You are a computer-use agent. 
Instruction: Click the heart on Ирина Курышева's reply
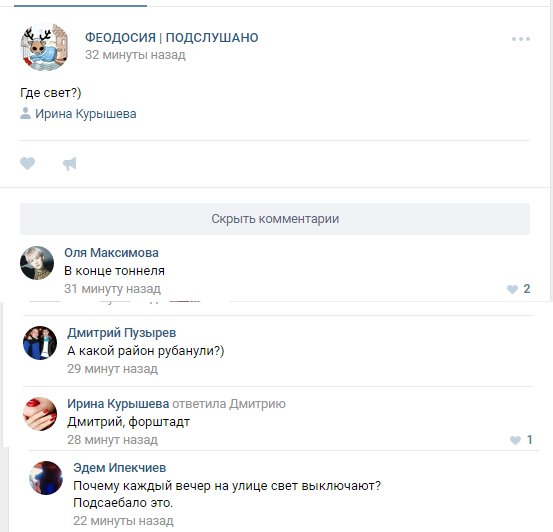point(515,440)
